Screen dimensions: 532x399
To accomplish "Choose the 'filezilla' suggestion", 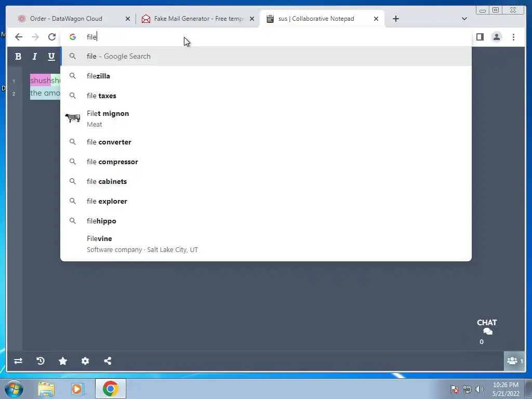I will (x=266, y=76).
